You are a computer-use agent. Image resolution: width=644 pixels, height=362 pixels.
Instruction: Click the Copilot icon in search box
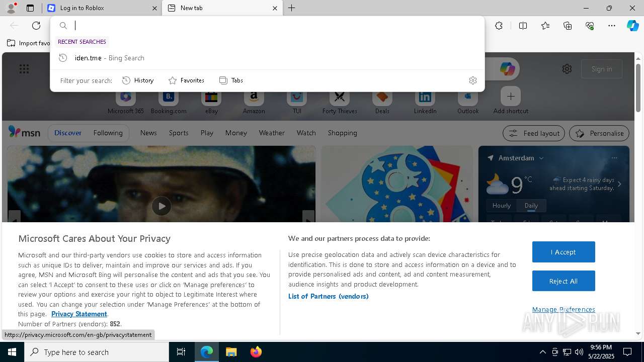507,69
